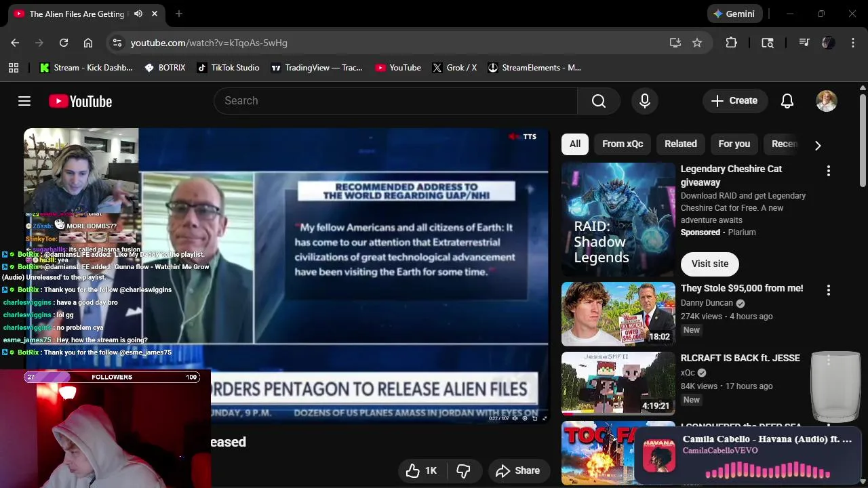Open title 'They Stole $95,000 from me!'
Screen dimensions: 868x488
pos(742,288)
